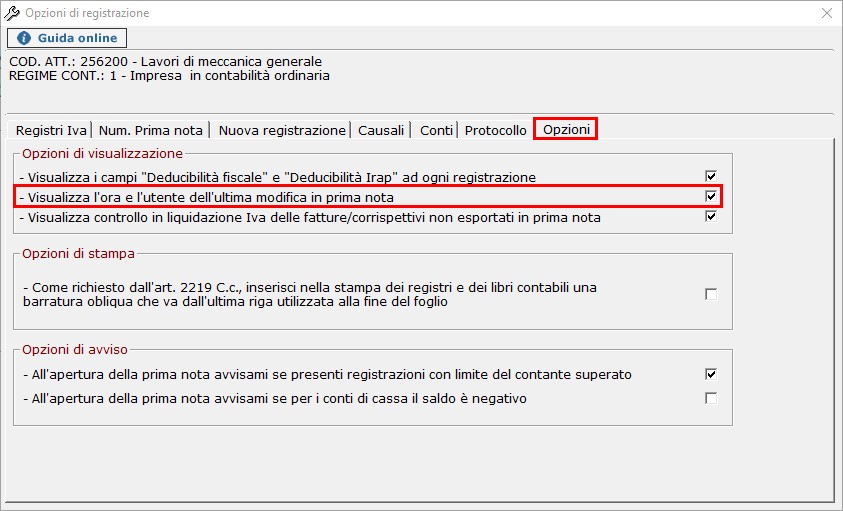Click the art. 2219 C.c. option description
This screenshot has height=511, width=843.
[310, 294]
